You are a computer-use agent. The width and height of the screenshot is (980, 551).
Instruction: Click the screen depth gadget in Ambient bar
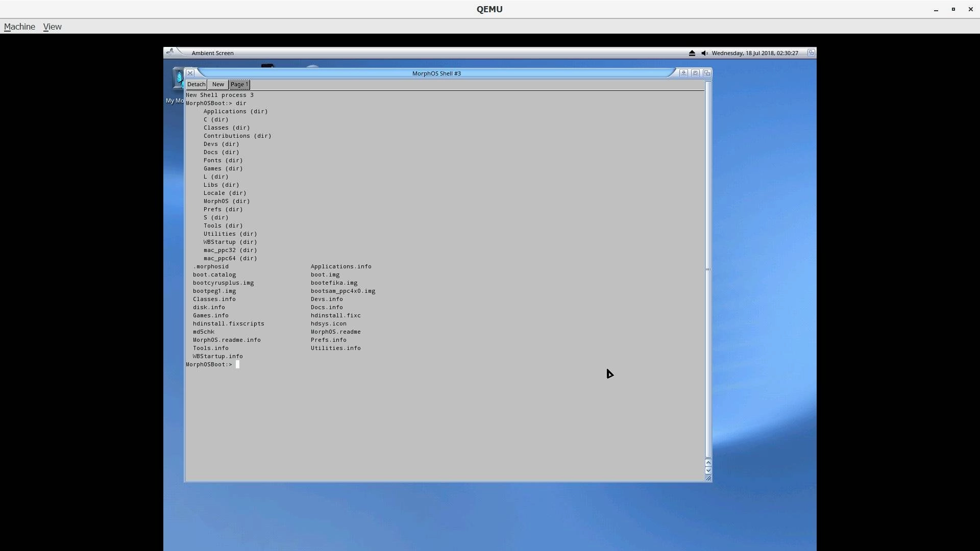pos(811,53)
